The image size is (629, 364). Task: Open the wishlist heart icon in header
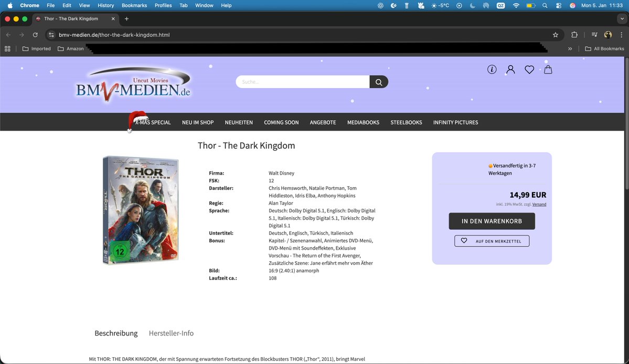click(529, 69)
